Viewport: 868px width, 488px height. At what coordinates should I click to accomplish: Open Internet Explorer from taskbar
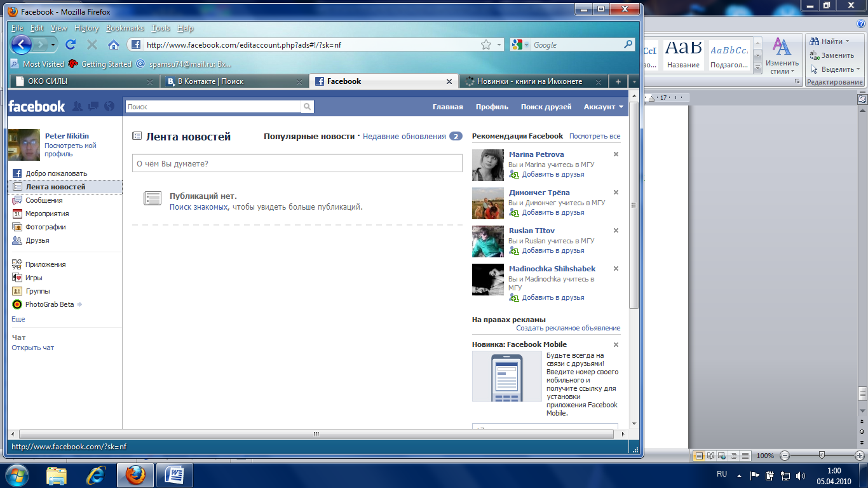96,475
